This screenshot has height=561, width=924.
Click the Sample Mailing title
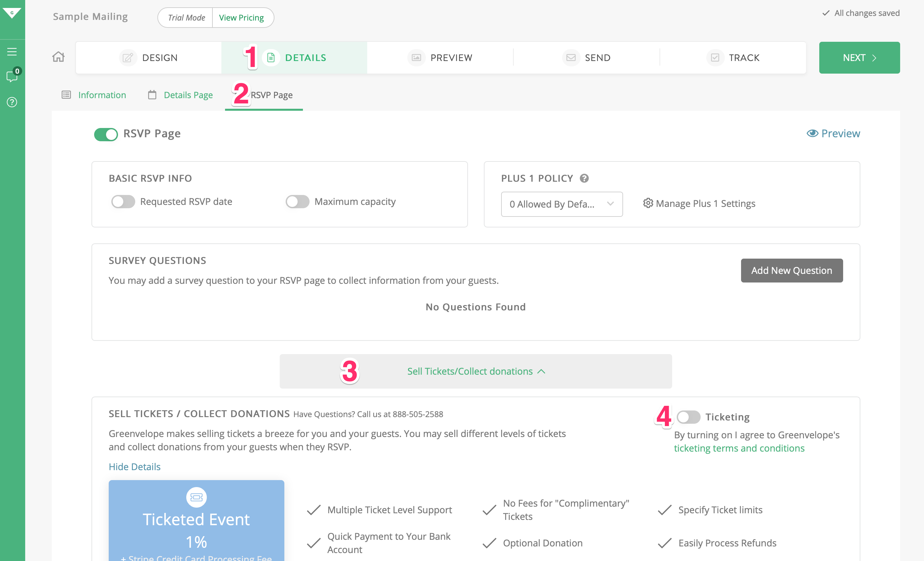(x=90, y=17)
